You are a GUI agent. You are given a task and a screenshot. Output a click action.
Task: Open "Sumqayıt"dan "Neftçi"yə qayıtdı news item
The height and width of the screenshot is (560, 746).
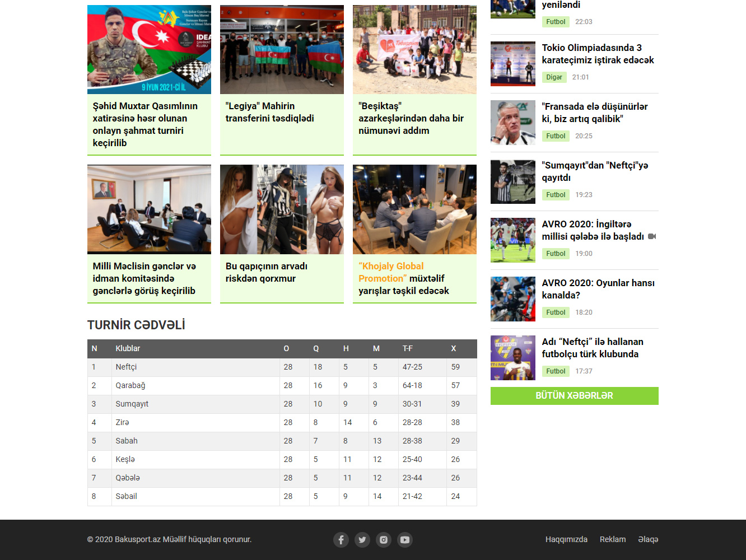click(x=595, y=171)
